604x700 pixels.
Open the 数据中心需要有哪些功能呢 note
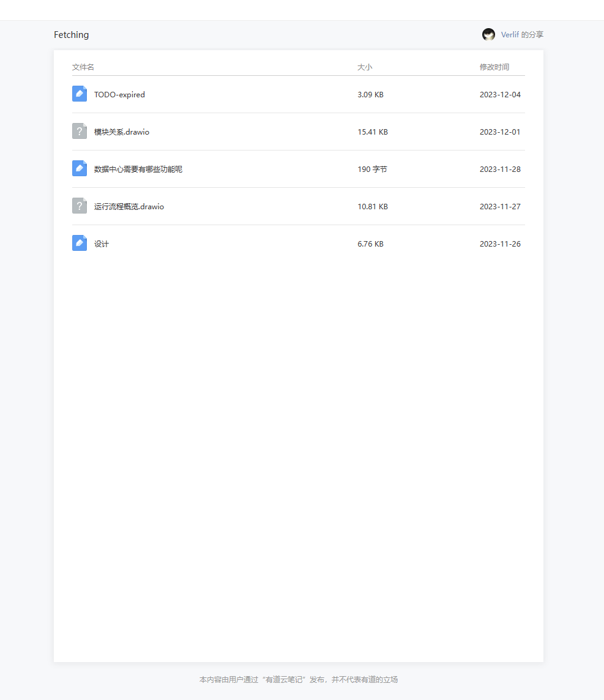tap(138, 169)
